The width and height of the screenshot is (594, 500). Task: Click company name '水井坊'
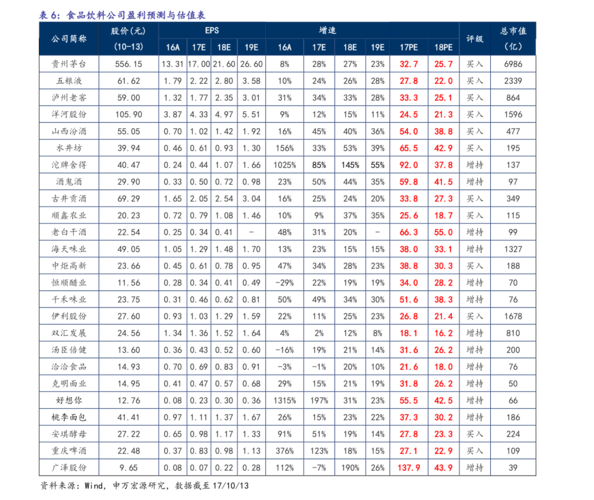tap(69, 148)
